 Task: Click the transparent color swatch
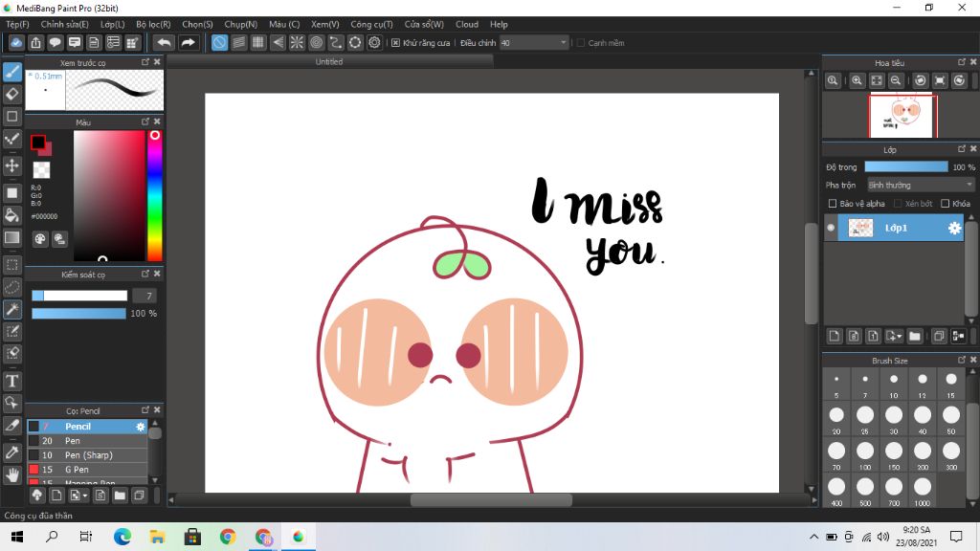41,170
